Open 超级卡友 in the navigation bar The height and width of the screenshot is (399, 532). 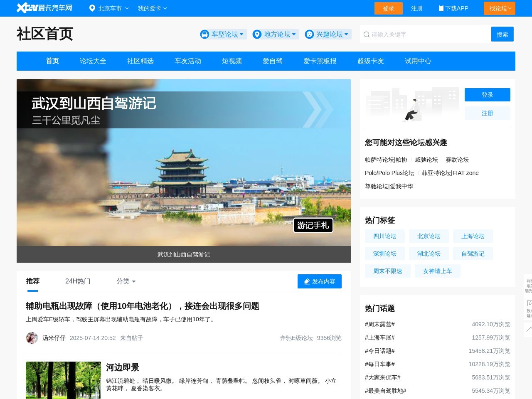point(371,61)
